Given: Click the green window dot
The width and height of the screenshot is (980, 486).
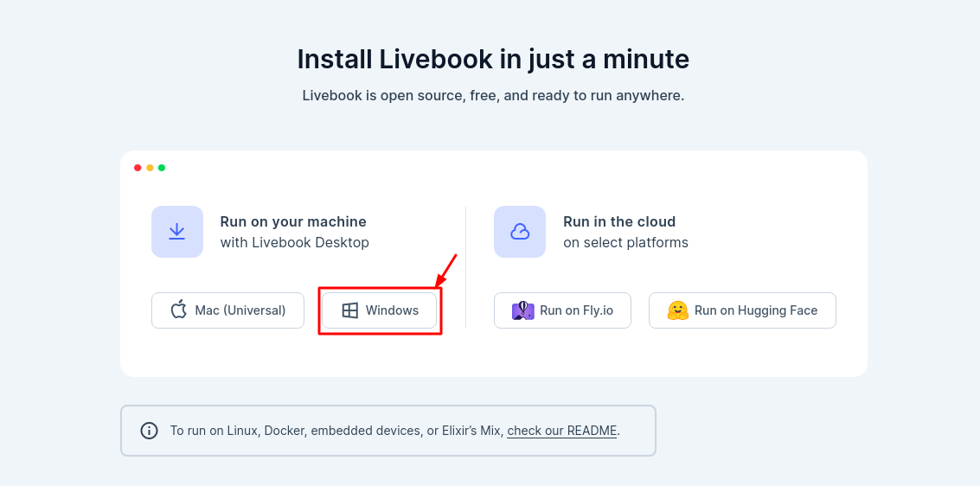Looking at the screenshot, I should (161, 168).
